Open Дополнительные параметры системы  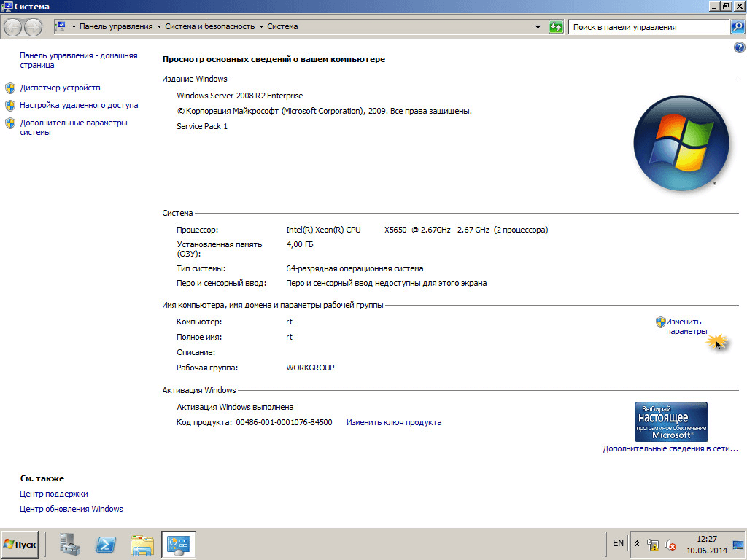click(x=74, y=127)
